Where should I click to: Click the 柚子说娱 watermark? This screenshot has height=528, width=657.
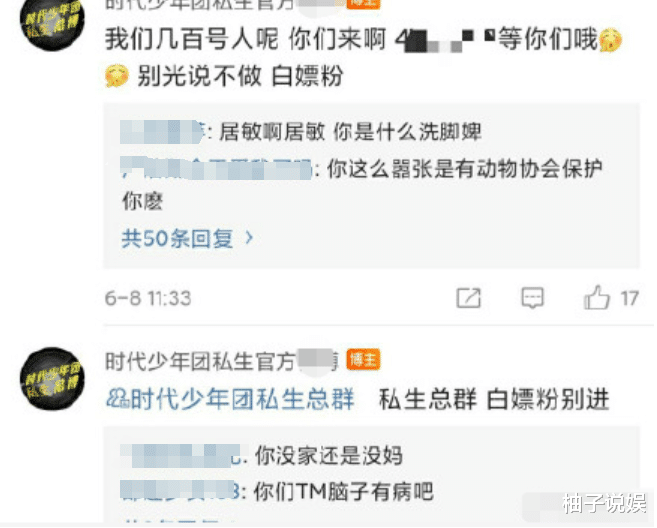(605, 504)
